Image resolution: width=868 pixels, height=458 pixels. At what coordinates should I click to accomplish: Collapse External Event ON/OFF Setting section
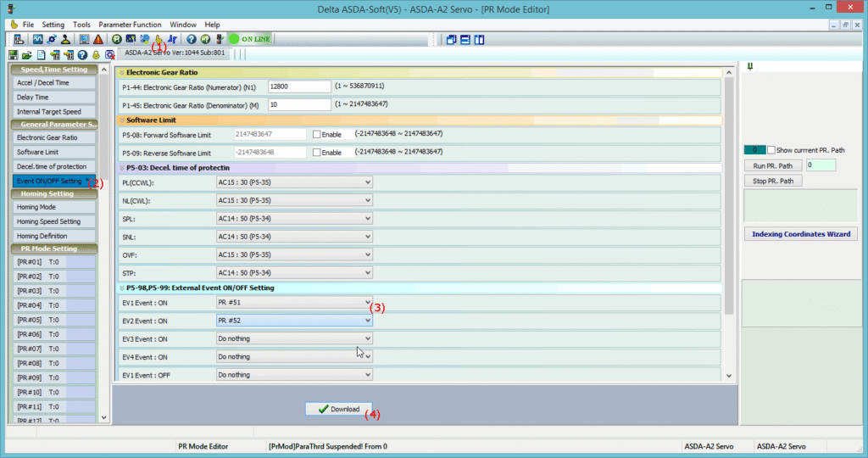pos(122,288)
